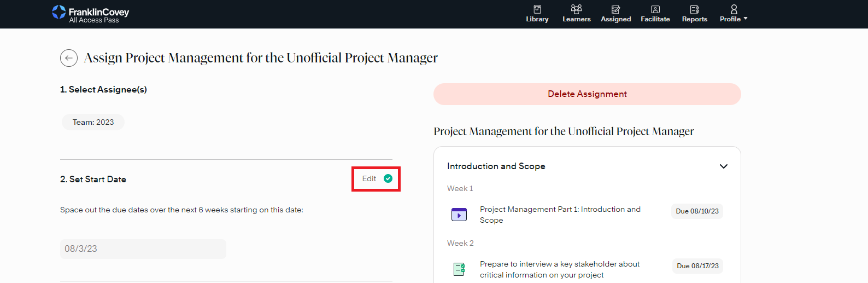This screenshot has height=283, width=868.
Task: Open the Reports icon in navigation
Action: click(x=694, y=9)
